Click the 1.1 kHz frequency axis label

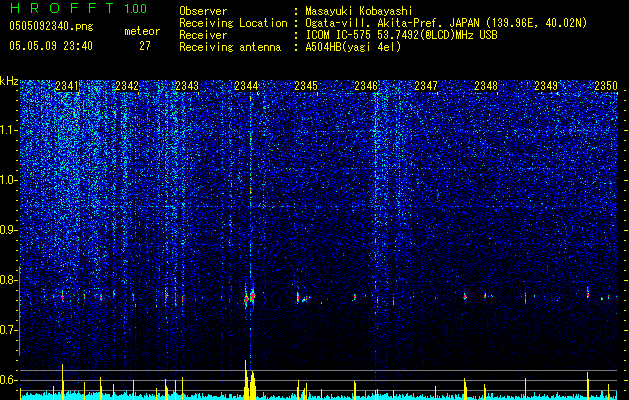9,130
